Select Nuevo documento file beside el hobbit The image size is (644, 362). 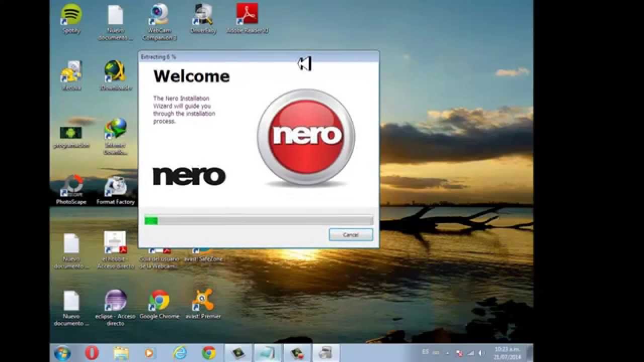(x=71, y=251)
